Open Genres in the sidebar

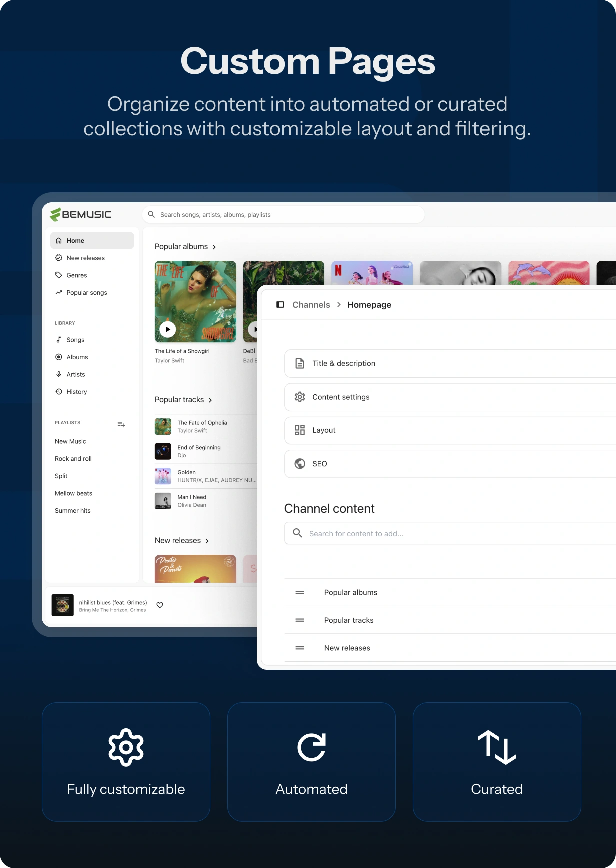pos(92,275)
